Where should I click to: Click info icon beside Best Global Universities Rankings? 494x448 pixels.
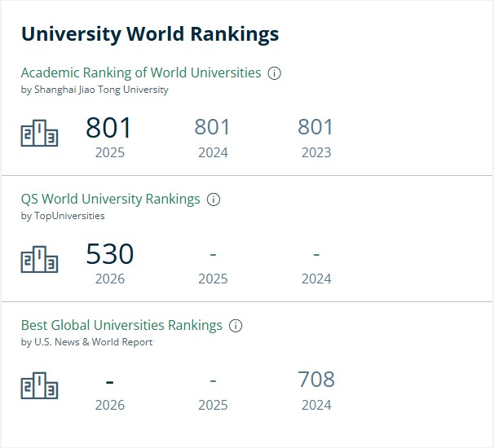point(236,326)
